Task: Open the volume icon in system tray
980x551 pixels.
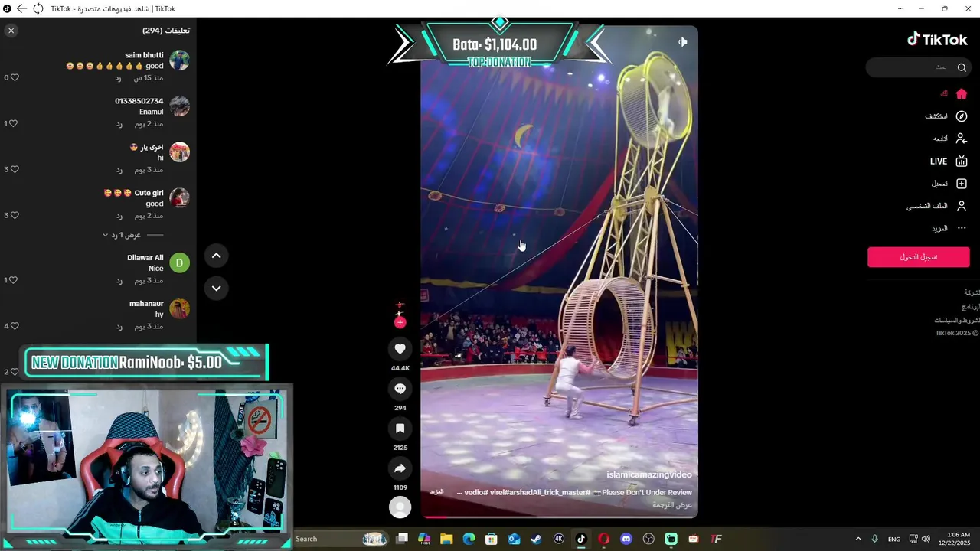Action: [926, 539]
